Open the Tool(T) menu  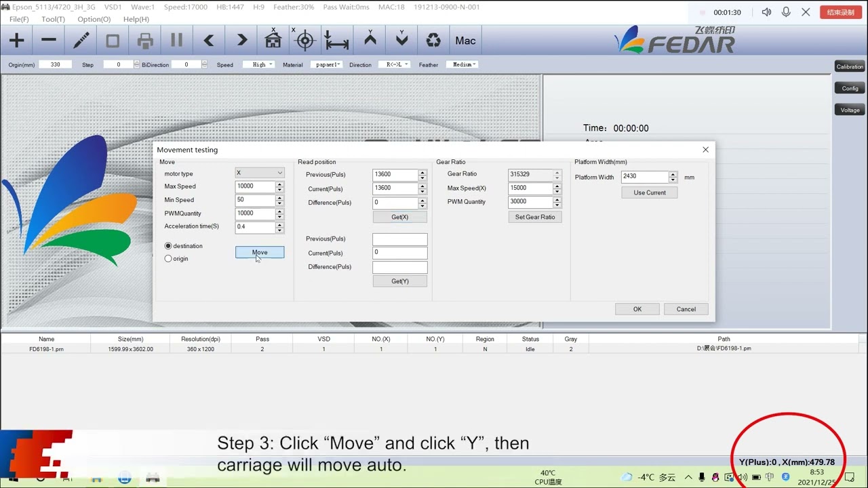(53, 19)
